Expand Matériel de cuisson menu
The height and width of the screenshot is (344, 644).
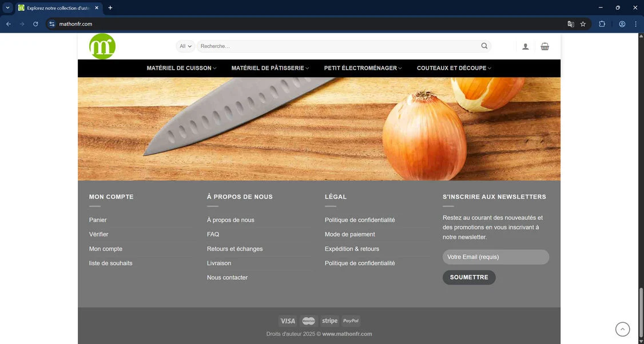181,68
